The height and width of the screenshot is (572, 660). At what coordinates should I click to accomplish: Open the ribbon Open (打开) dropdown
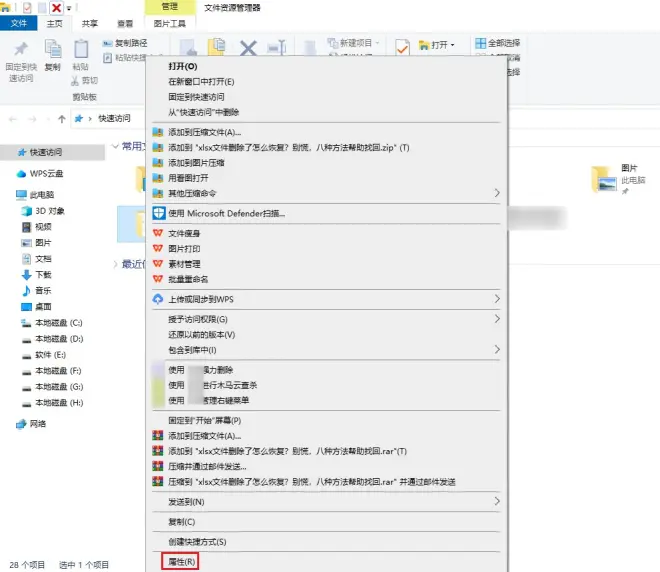pyautogui.click(x=436, y=45)
